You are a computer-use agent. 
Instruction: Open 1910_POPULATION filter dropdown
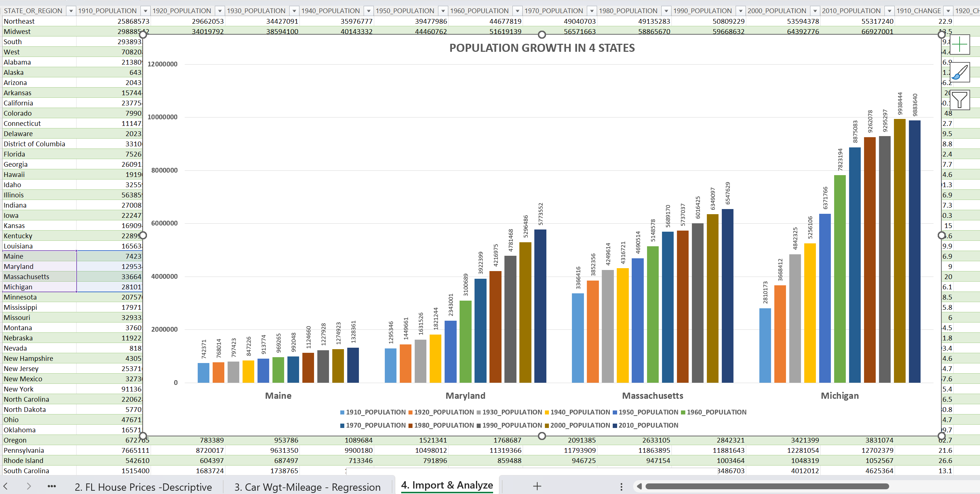click(145, 11)
